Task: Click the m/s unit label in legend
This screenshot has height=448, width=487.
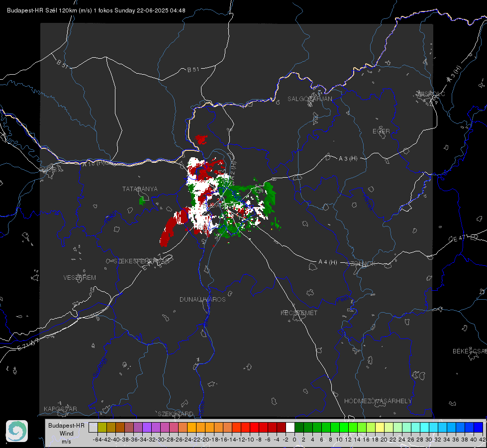Action: coord(66,441)
